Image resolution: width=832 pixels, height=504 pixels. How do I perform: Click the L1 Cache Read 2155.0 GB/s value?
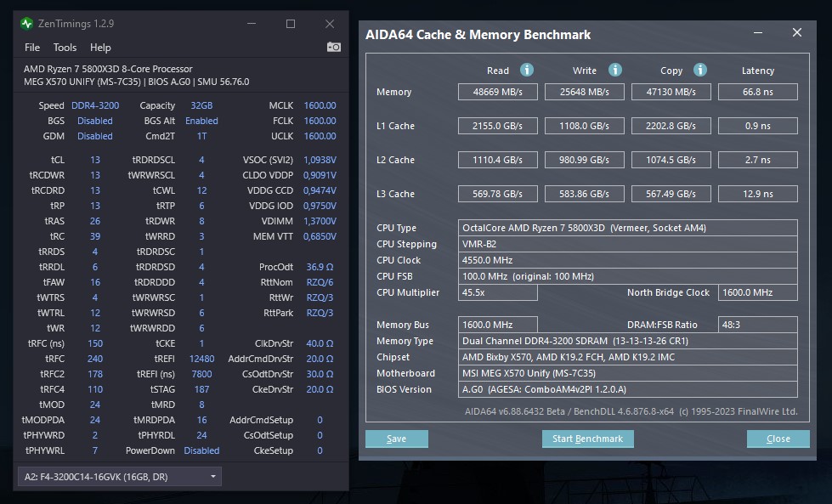(x=498, y=126)
